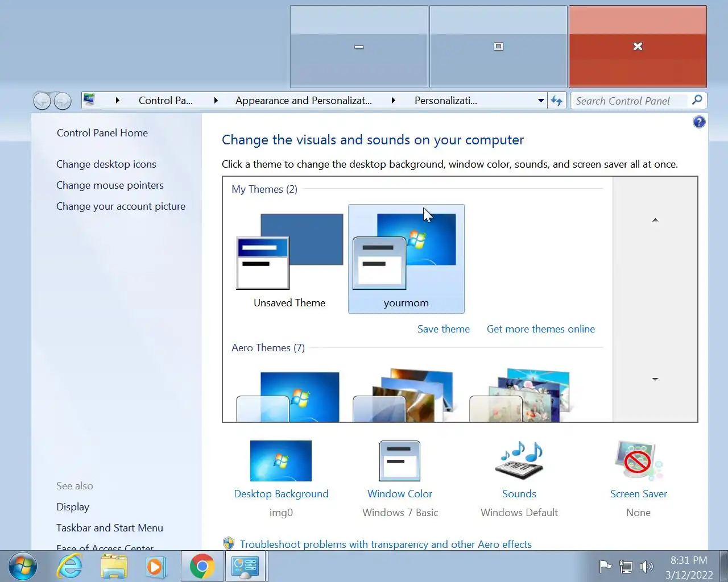Click the Window Color text link
Viewport: 728px width, 582px height.
(x=400, y=494)
